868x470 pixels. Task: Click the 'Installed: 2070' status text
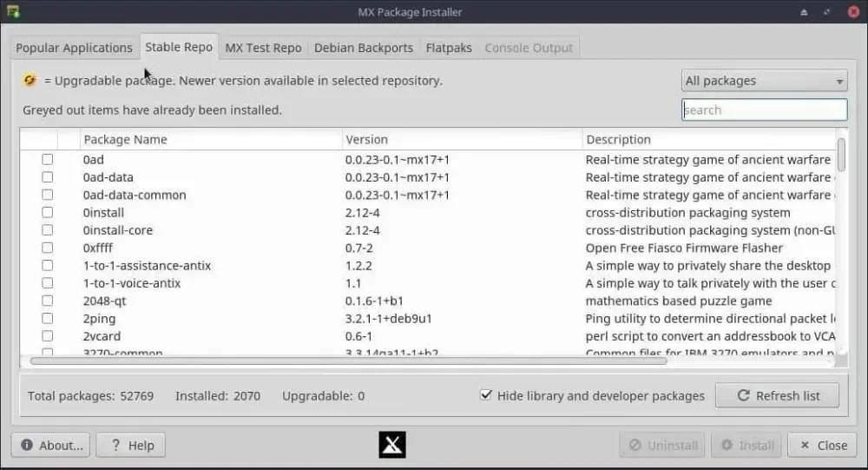click(x=218, y=396)
